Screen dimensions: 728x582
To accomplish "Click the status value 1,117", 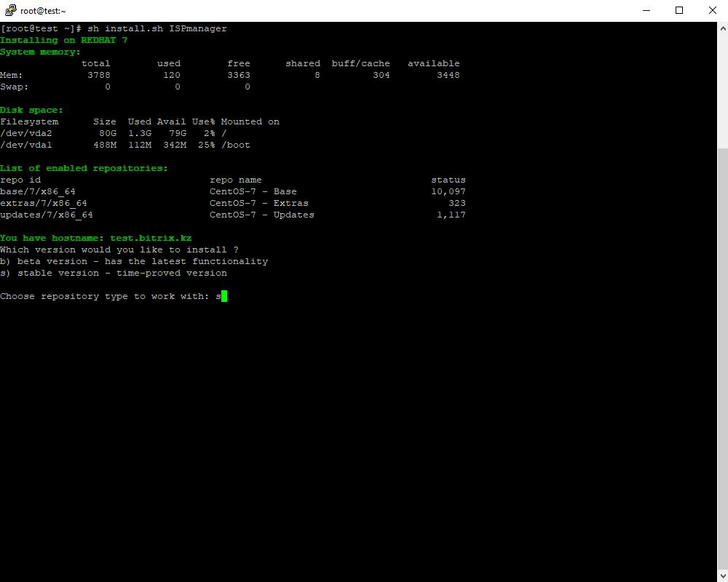I will pyautogui.click(x=451, y=215).
